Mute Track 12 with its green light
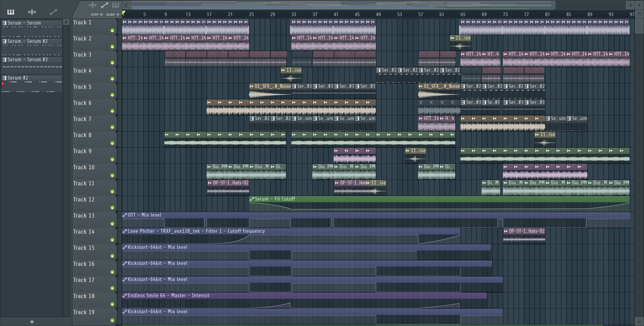 [x=112, y=207]
